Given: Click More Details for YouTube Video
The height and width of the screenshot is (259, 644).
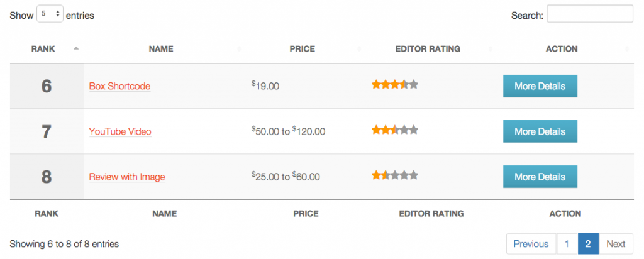Looking at the screenshot, I should [x=540, y=131].
